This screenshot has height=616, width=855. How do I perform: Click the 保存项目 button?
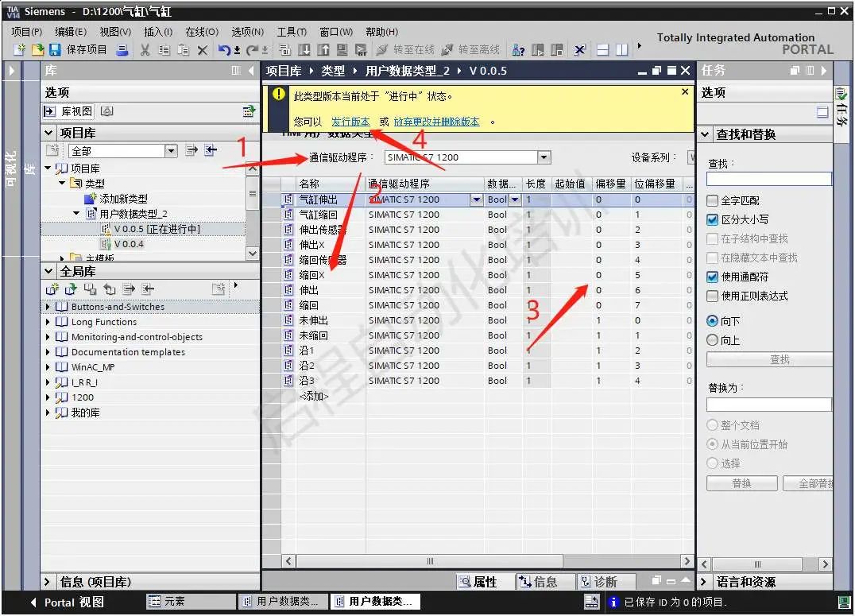point(78,49)
